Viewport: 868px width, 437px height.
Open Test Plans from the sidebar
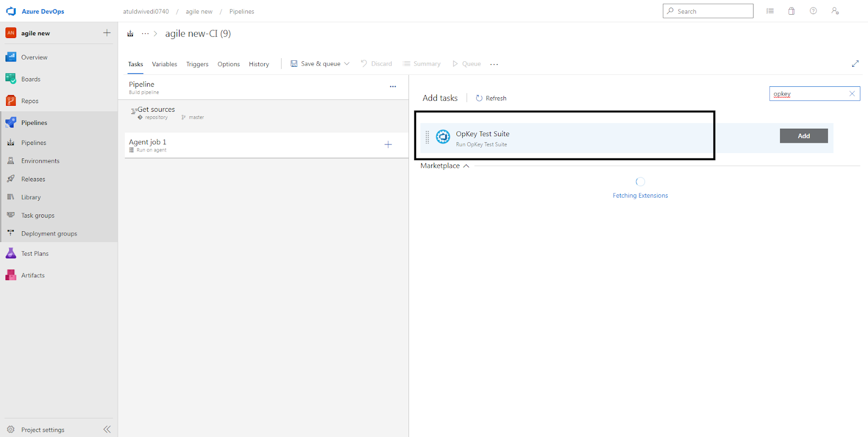pos(35,254)
